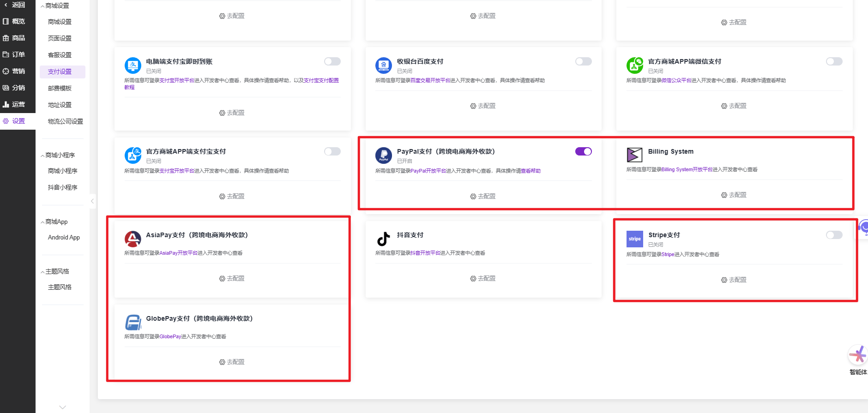Viewport: 868px width, 413px height.
Task: Click gear icon beside 去配置 for Stripe支付
Action: pos(724,280)
